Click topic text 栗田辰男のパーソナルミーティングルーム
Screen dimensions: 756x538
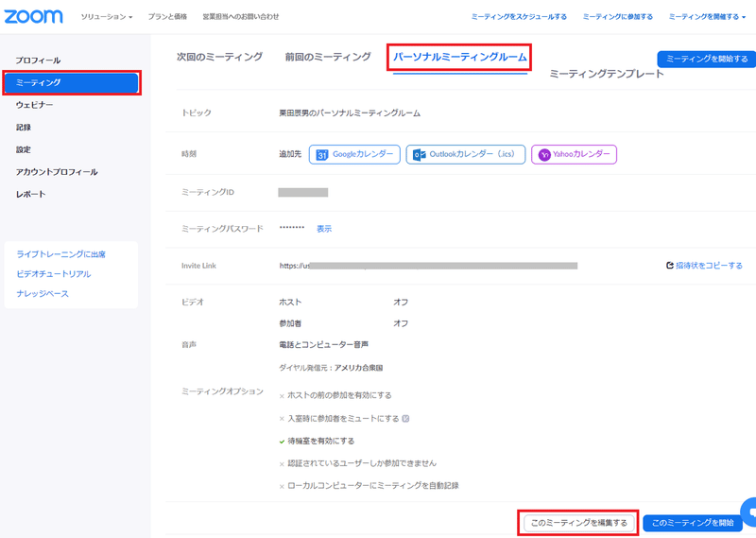[x=350, y=113]
